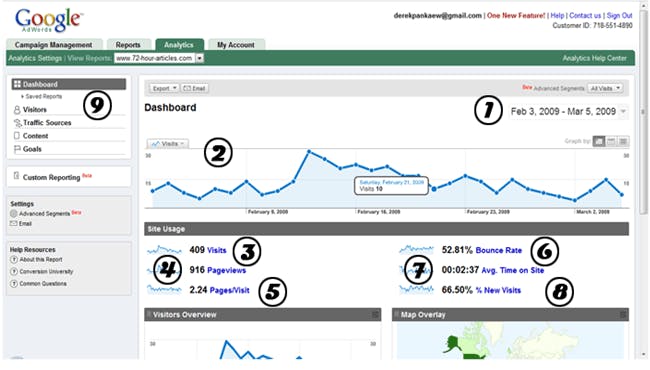The image size is (650, 370).
Task: Open the Visits graph metric dropdown
Action: [167, 144]
